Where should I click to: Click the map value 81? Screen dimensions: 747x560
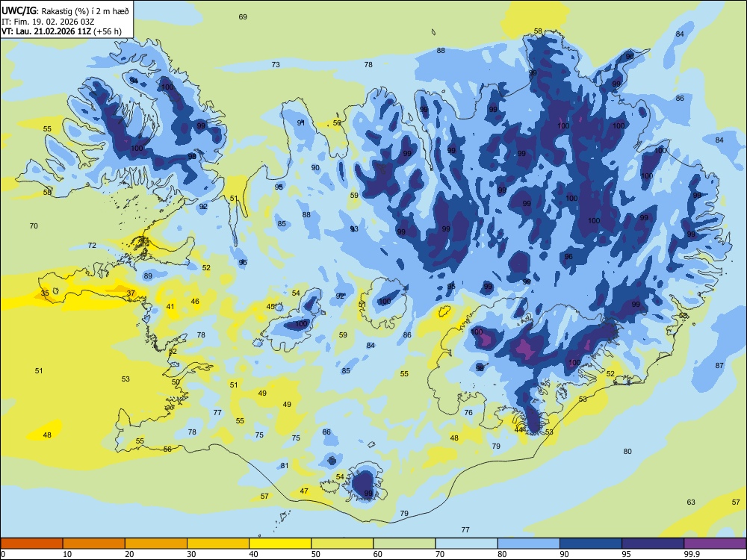(x=285, y=466)
